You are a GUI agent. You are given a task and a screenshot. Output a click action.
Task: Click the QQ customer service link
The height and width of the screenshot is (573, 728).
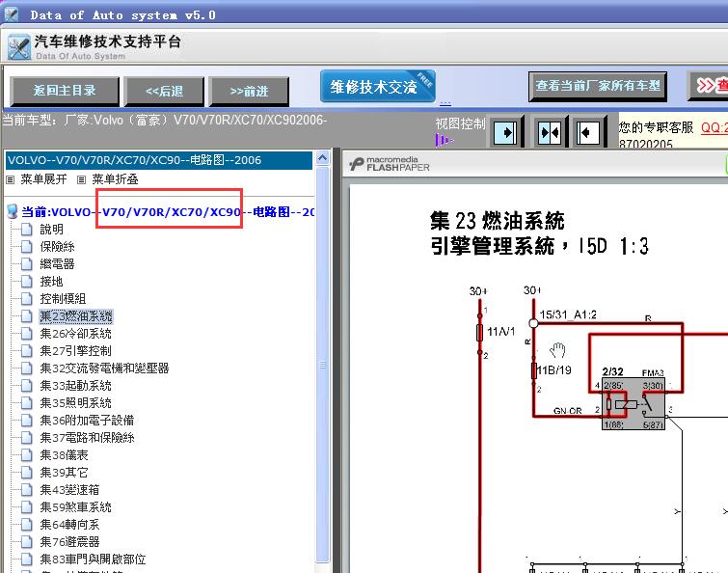point(715,127)
